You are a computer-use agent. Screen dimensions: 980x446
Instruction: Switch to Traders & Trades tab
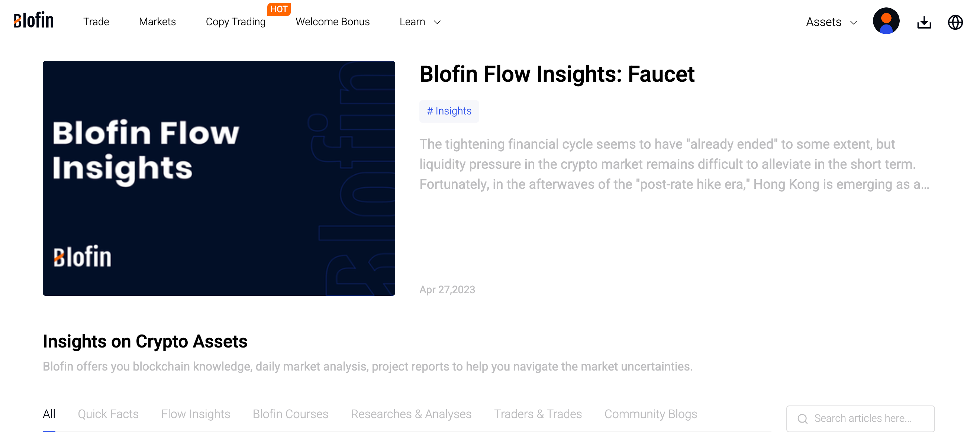point(538,414)
